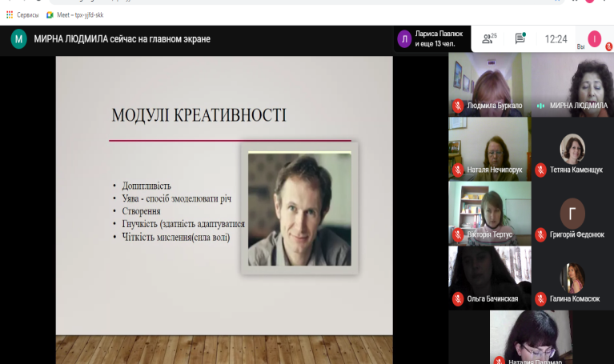Click muted mic icon of Вікторія Тертус
614x364 pixels.
click(x=458, y=234)
